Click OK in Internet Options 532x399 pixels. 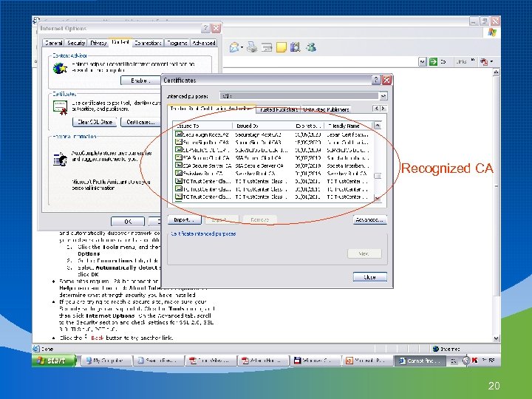[x=128, y=222]
